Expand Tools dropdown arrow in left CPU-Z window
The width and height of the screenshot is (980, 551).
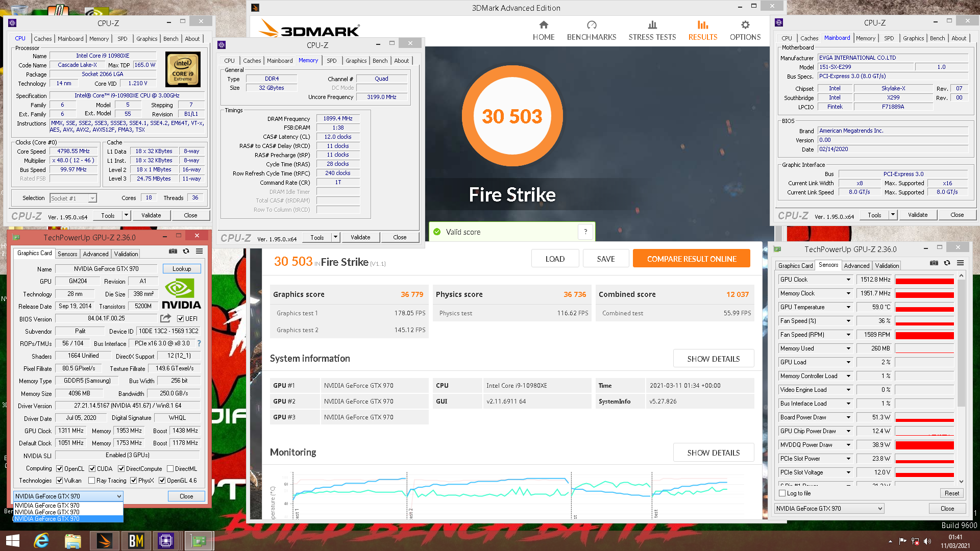126,215
